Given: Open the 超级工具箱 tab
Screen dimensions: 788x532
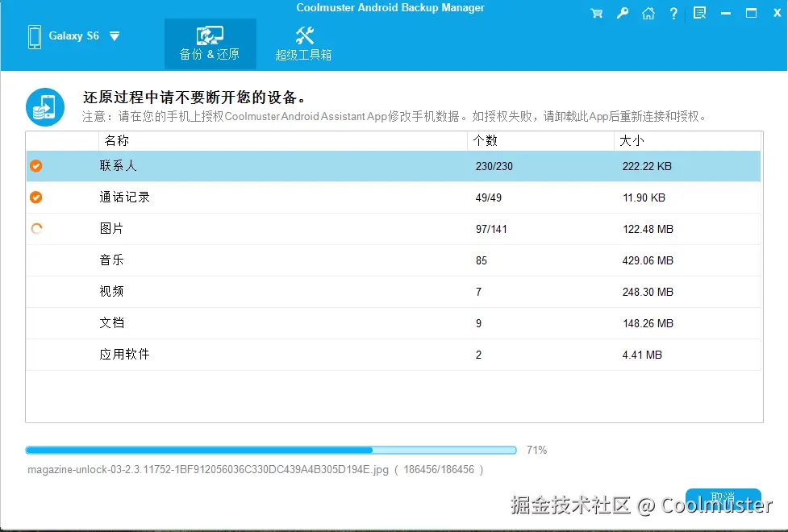Looking at the screenshot, I should coord(303,44).
